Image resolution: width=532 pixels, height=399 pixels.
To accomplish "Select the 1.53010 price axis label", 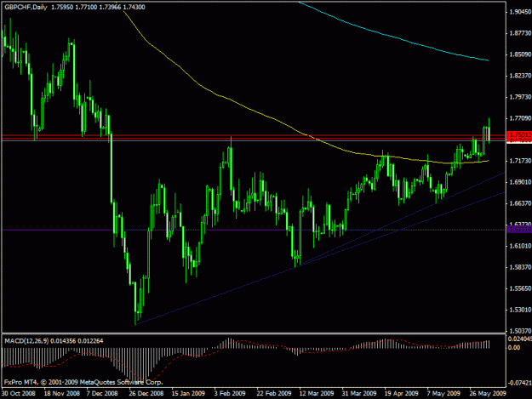I will coord(520,310).
